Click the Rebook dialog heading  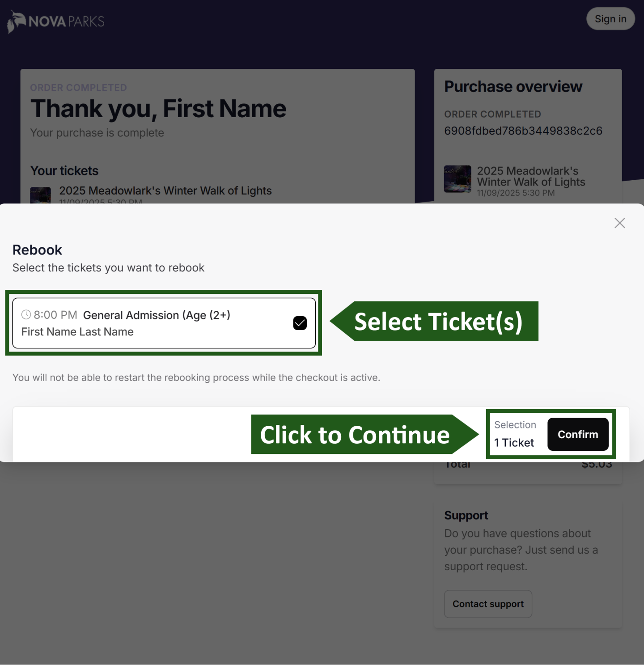(37, 250)
